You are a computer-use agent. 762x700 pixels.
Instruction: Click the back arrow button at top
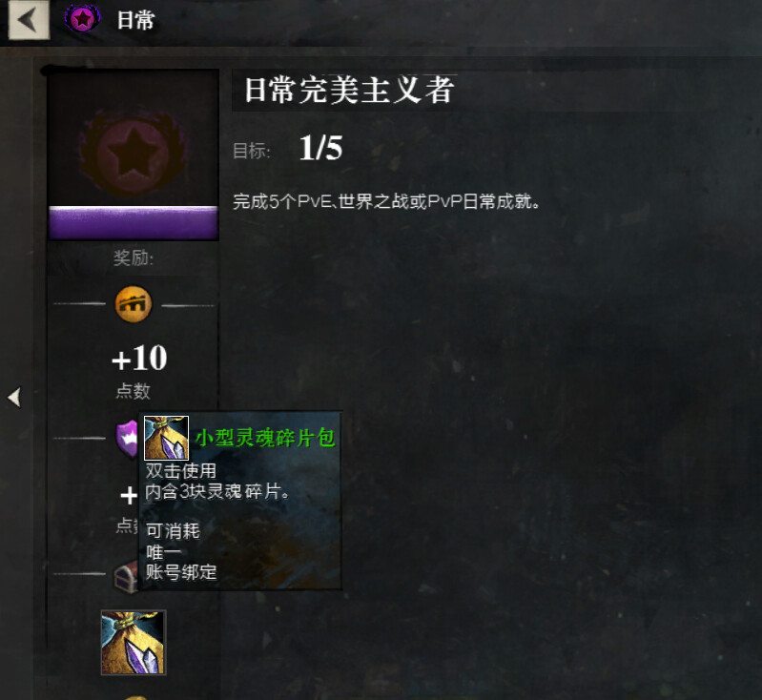(x=29, y=20)
